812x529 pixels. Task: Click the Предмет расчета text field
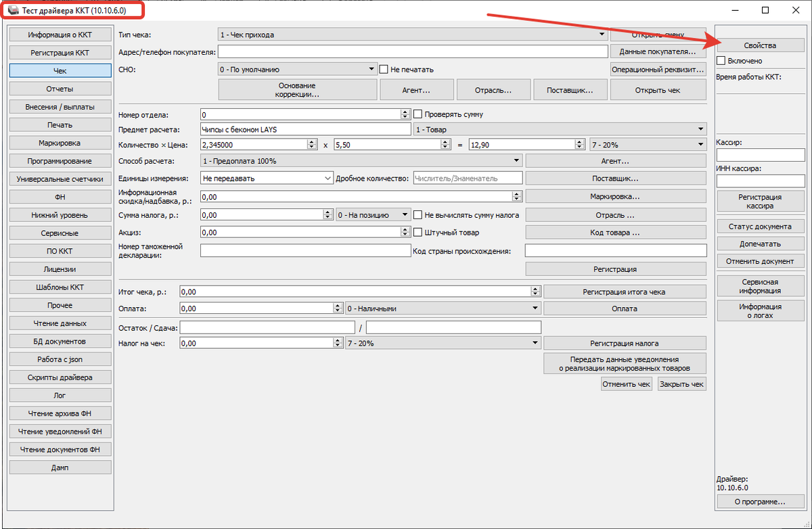coord(306,129)
